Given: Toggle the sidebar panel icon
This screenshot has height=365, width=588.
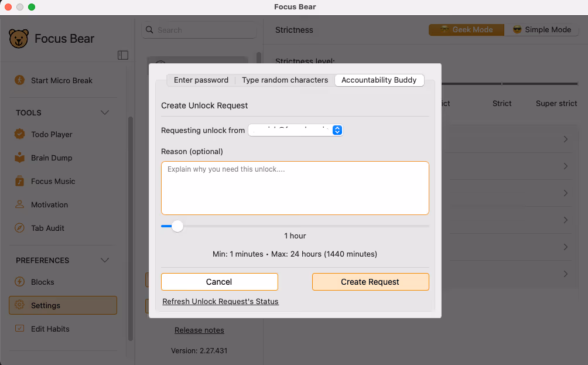Looking at the screenshot, I should 122,55.
